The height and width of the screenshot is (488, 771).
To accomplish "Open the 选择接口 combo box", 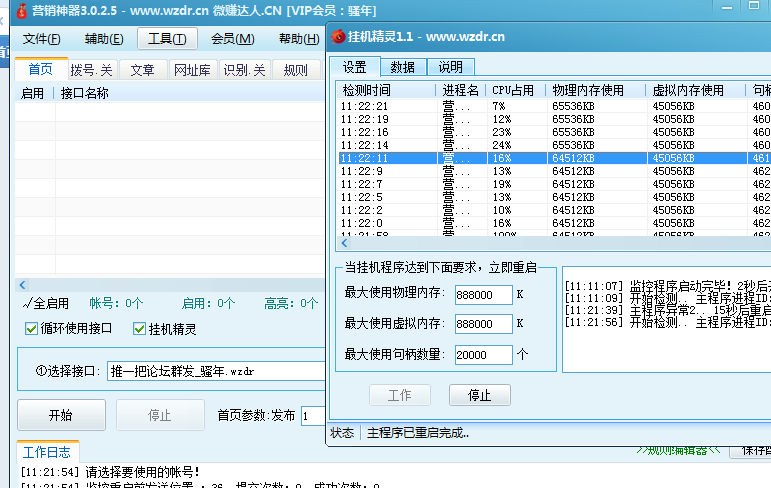I will click(x=216, y=371).
